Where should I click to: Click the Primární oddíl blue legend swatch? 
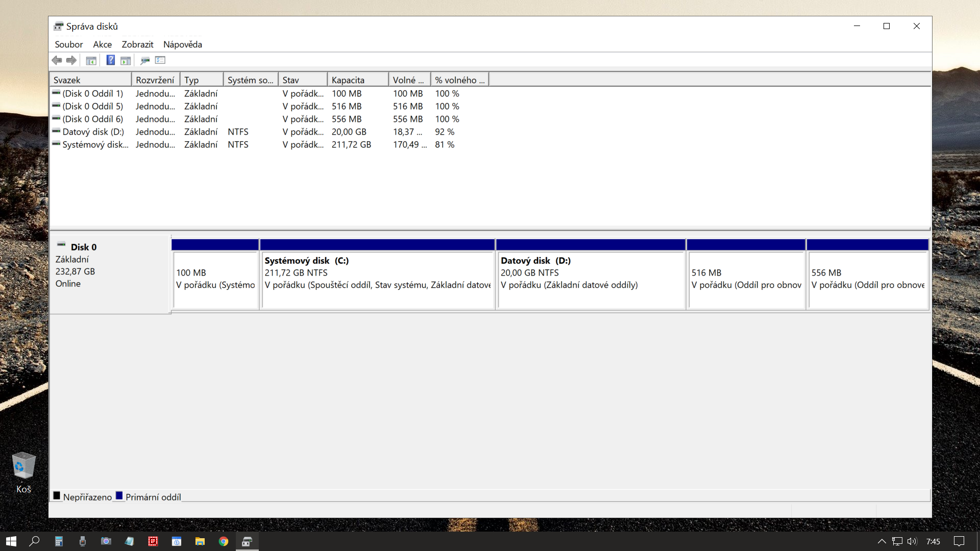tap(119, 496)
